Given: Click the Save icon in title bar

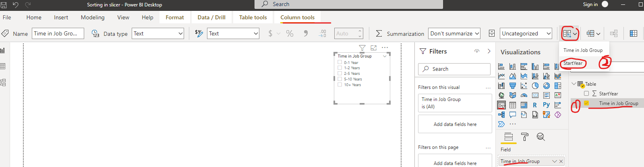Looking at the screenshot, I should click(4, 4).
